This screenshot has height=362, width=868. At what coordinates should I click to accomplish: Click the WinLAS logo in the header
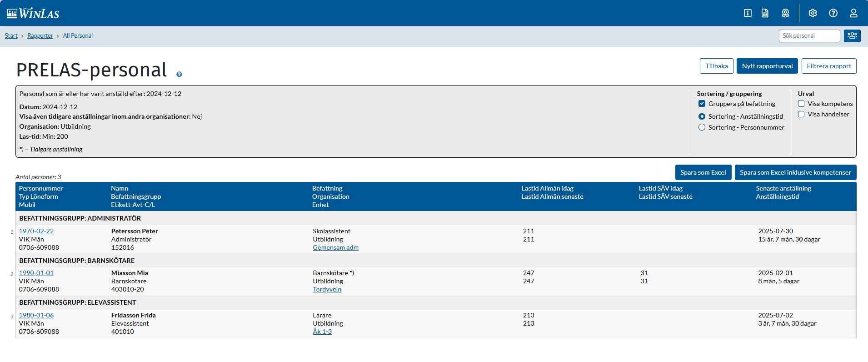(33, 13)
